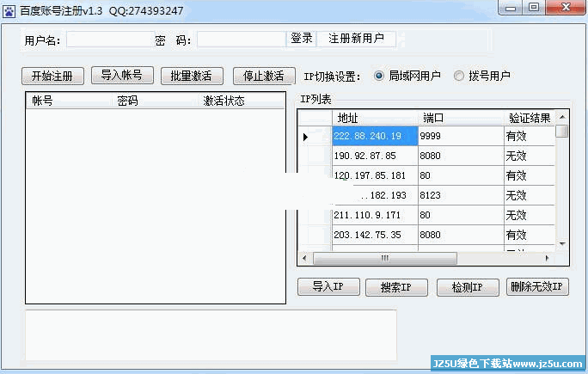Screen dimensions: 588x374
Task: Import accounts via 导入帐号 button
Action: [x=122, y=76]
